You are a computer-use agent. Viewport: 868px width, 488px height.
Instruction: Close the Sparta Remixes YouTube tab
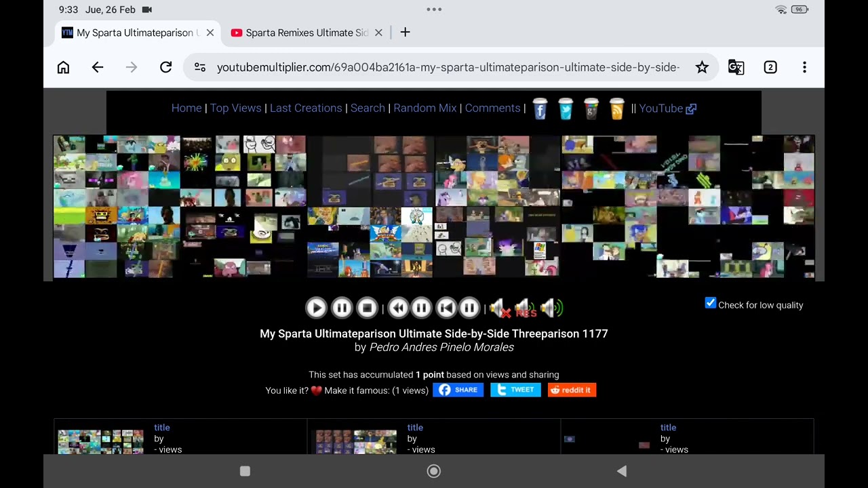[x=378, y=33]
